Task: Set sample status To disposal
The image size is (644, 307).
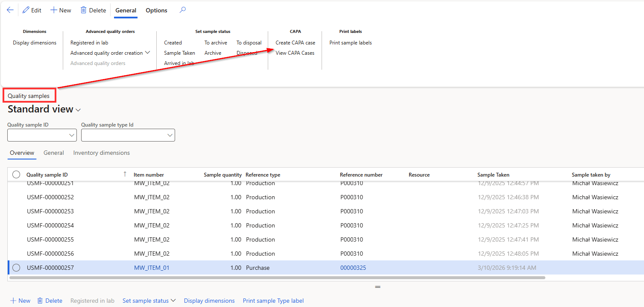Action: point(249,43)
